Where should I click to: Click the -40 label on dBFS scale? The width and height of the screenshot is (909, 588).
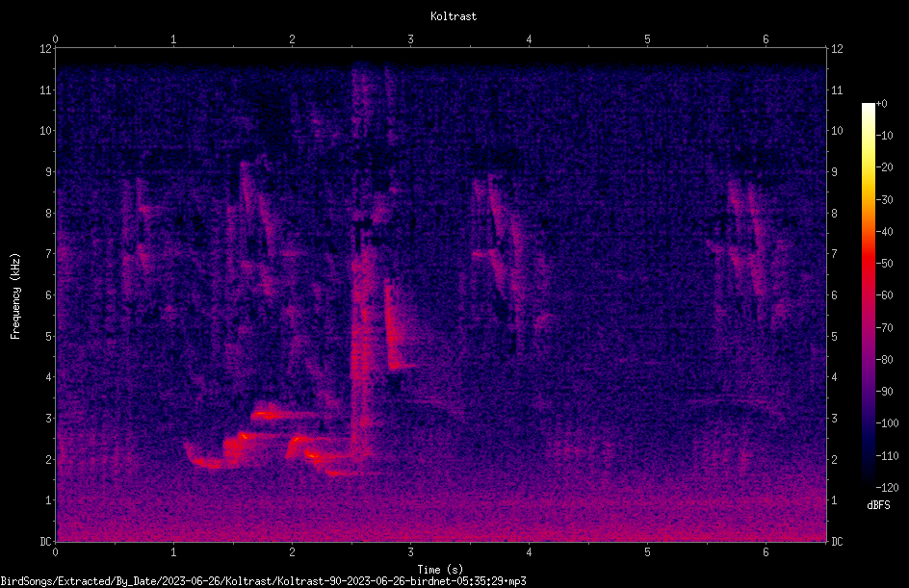coord(884,232)
